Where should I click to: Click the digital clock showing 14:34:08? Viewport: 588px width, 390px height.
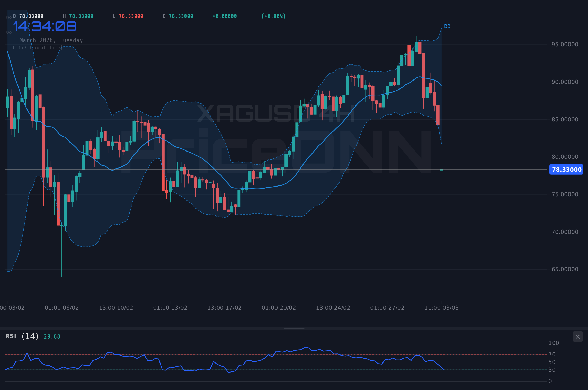[45, 26]
